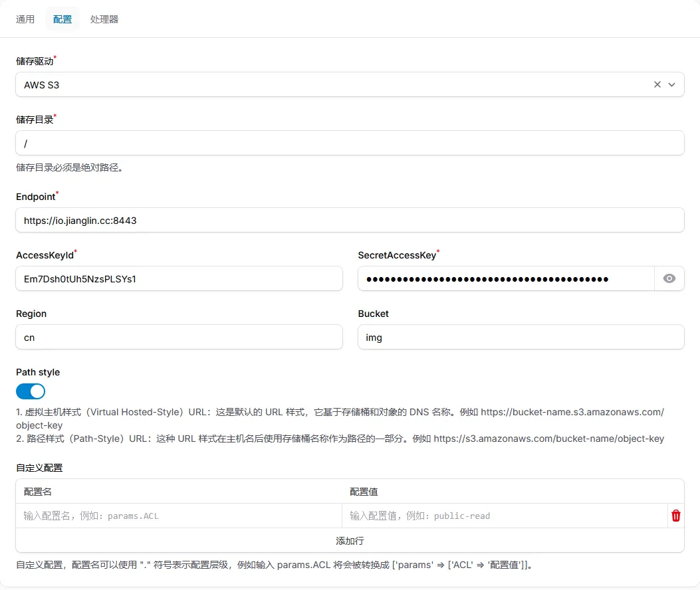700x590 pixels.
Task: Toggle the Path style switch
Action: tap(31, 391)
